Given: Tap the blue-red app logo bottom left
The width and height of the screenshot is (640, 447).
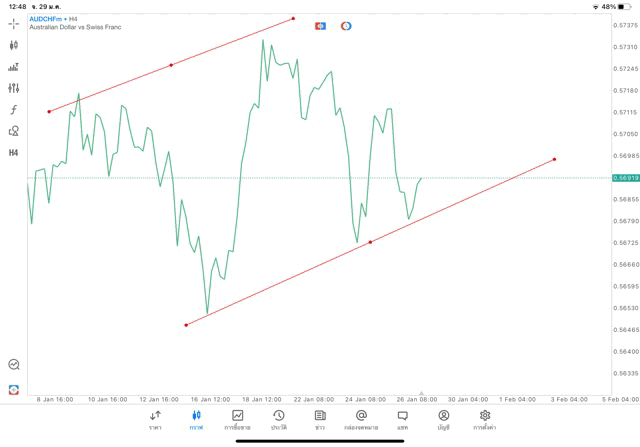Looking at the screenshot, I should 14,389.
